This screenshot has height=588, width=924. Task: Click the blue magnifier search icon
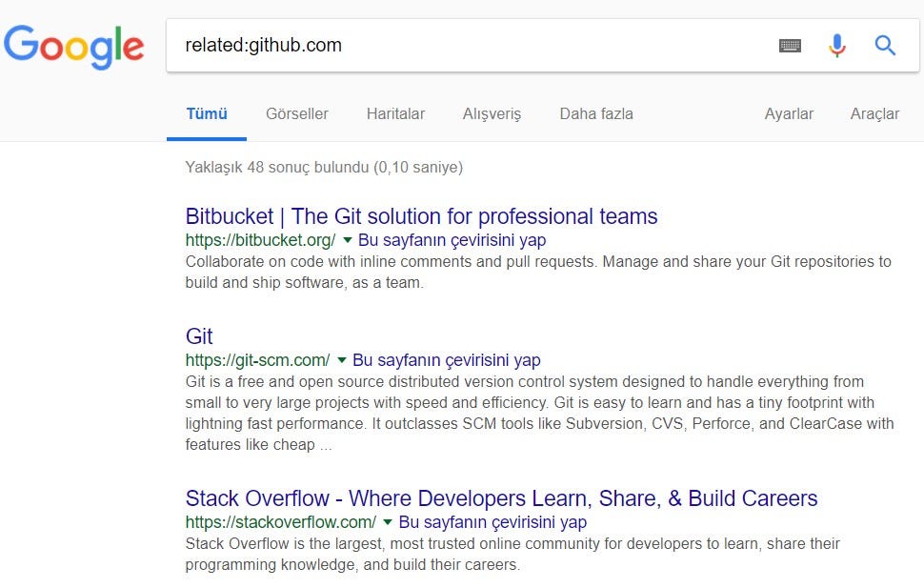(x=885, y=46)
